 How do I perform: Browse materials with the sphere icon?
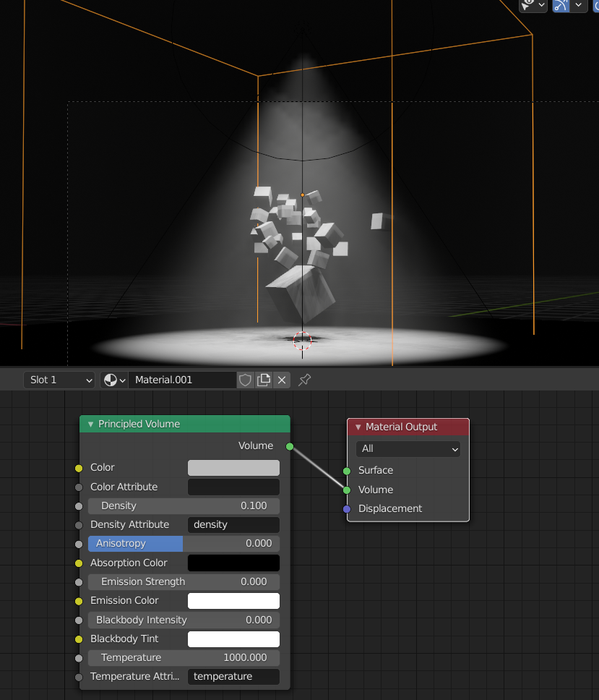[x=114, y=380]
